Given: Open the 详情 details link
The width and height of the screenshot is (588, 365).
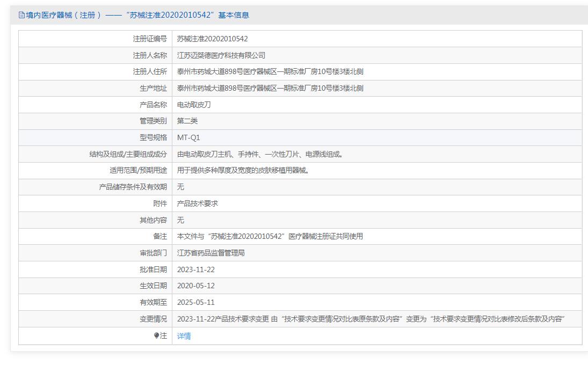Looking at the screenshot, I should 184,336.
